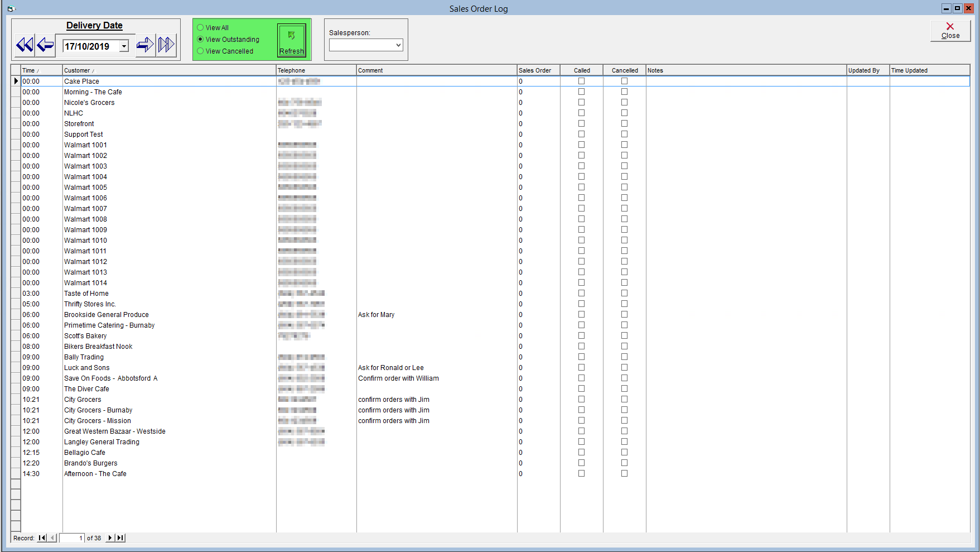The width and height of the screenshot is (980, 552).
Task: Open the Delivery Date dropdown arrow
Action: (x=124, y=46)
